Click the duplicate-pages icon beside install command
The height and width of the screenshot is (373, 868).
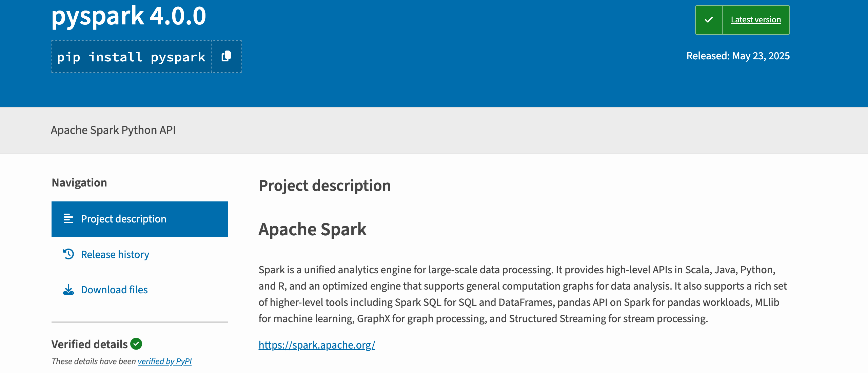click(x=226, y=57)
